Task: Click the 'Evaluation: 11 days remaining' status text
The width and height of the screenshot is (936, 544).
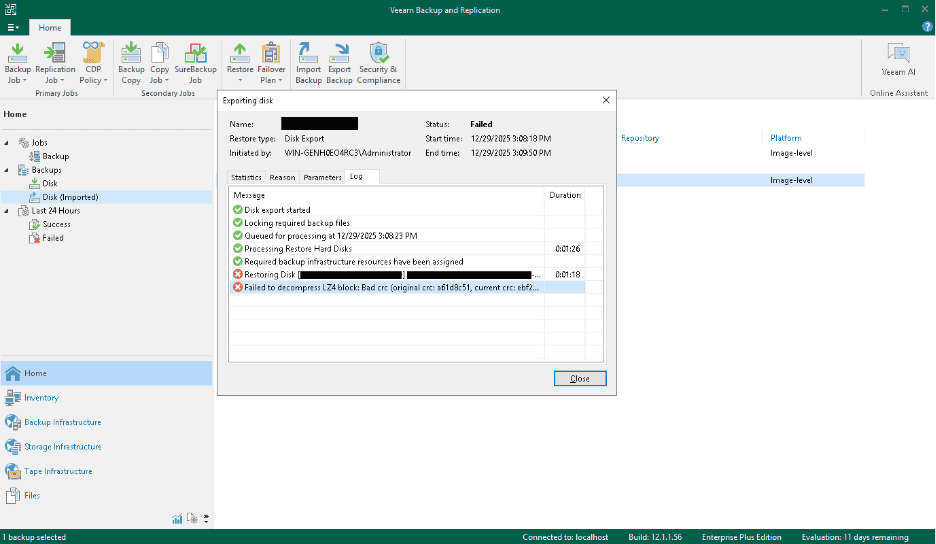Action: click(855, 537)
